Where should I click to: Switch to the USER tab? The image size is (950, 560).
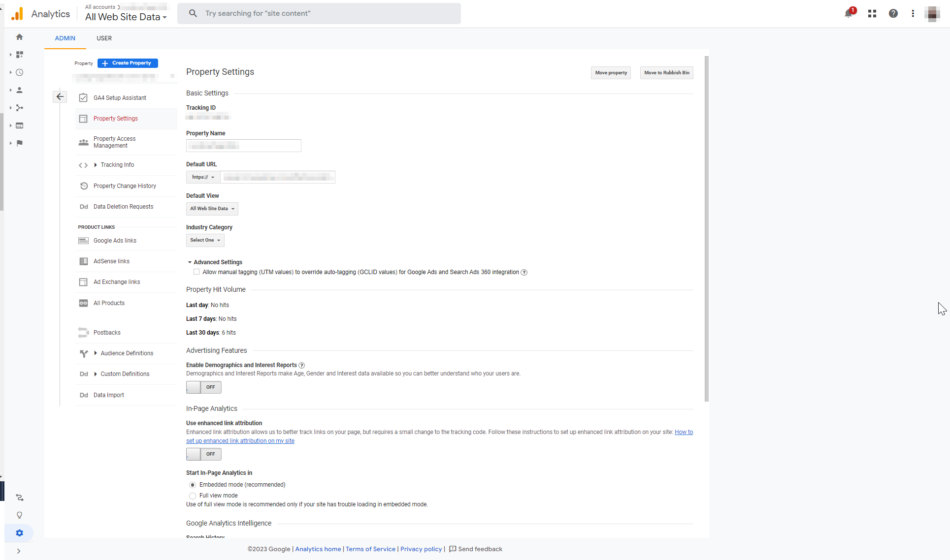pos(104,38)
